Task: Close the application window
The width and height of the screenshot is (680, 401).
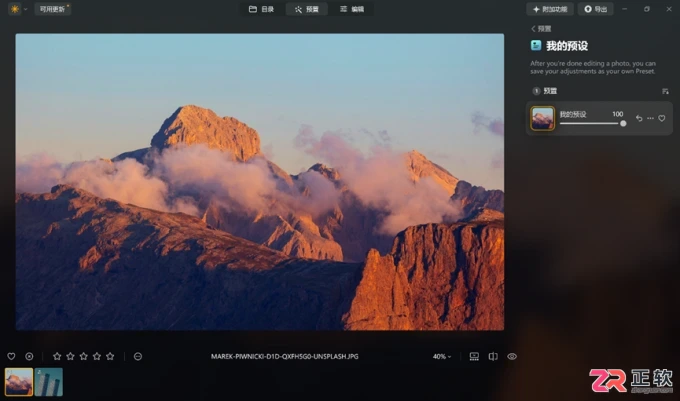Action: coord(669,9)
